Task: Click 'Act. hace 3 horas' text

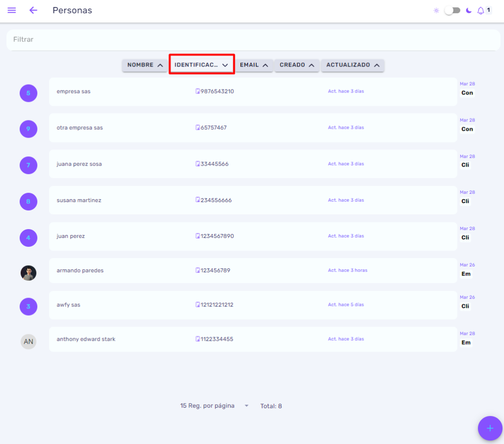Action: [x=347, y=270]
